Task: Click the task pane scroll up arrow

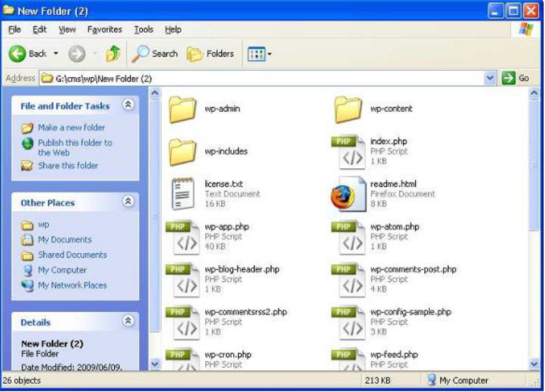Action: tap(155, 93)
